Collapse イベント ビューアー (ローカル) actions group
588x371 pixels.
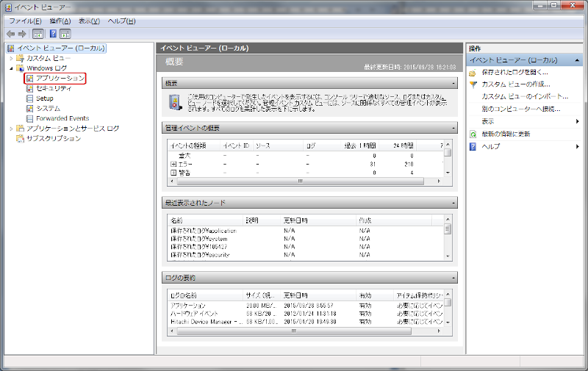tap(577, 60)
